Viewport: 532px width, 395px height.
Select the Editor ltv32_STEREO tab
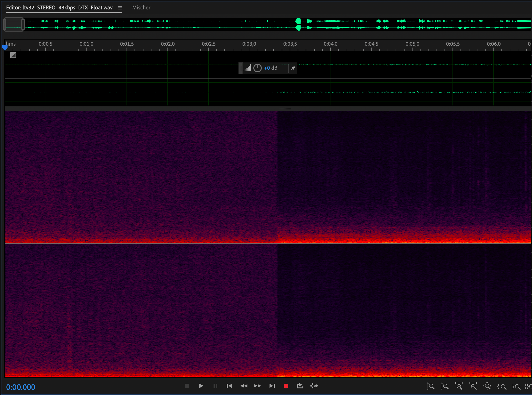[59, 8]
